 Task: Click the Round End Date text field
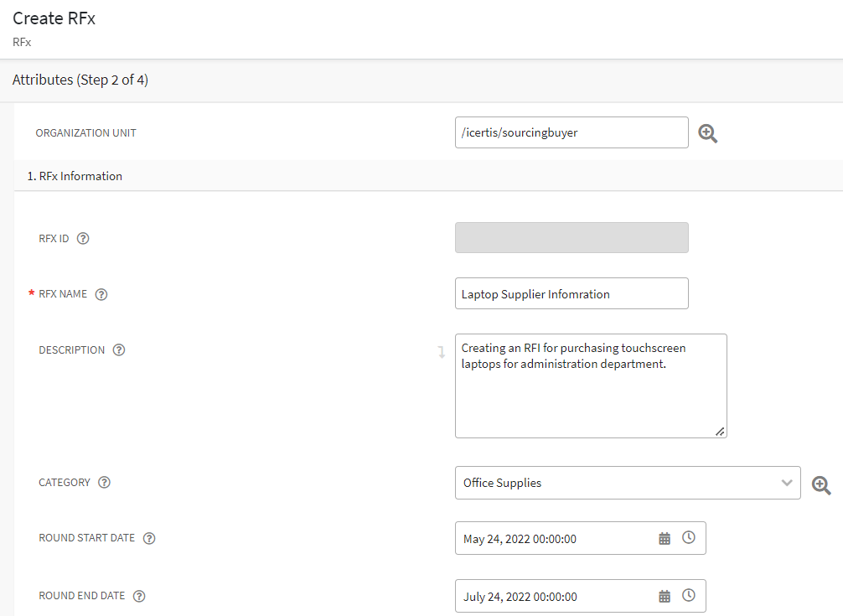[553, 595]
